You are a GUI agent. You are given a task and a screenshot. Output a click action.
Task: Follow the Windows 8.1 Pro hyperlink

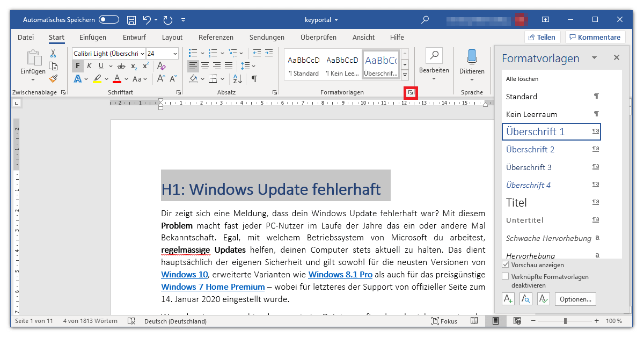[340, 275]
